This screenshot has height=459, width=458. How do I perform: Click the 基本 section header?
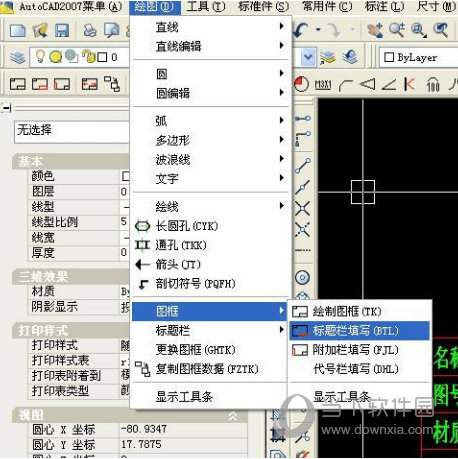click(x=71, y=161)
